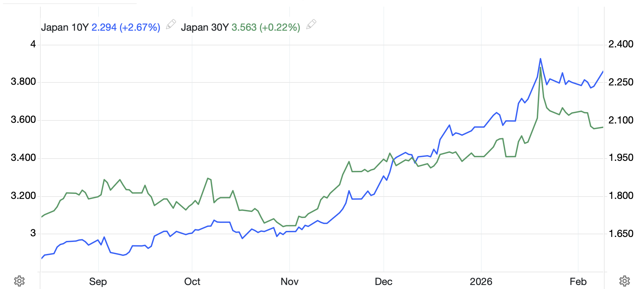The width and height of the screenshot is (644, 289).
Task: Open the right axis settings gear
Action: (x=625, y=281)
